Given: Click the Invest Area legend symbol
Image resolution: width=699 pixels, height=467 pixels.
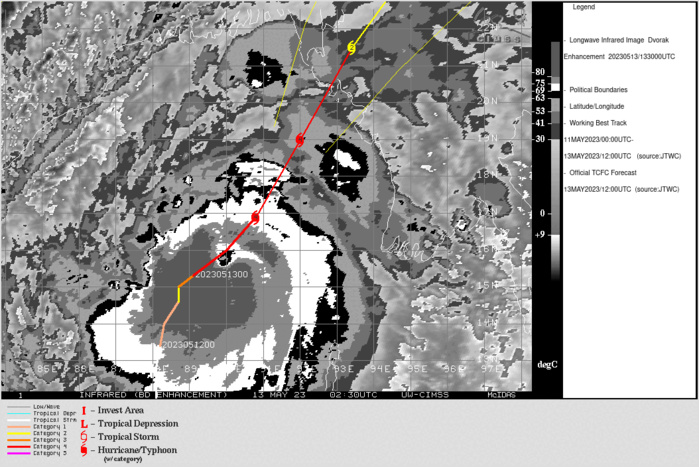Looking at the screenshot, I should (83, 410).
